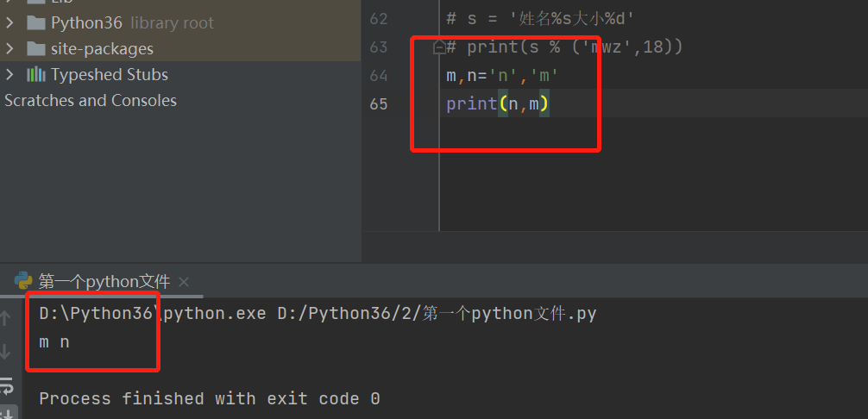Click the 'm n' output line
The width and height of the screenshot is (868, 419).
[x=54, y=343]
